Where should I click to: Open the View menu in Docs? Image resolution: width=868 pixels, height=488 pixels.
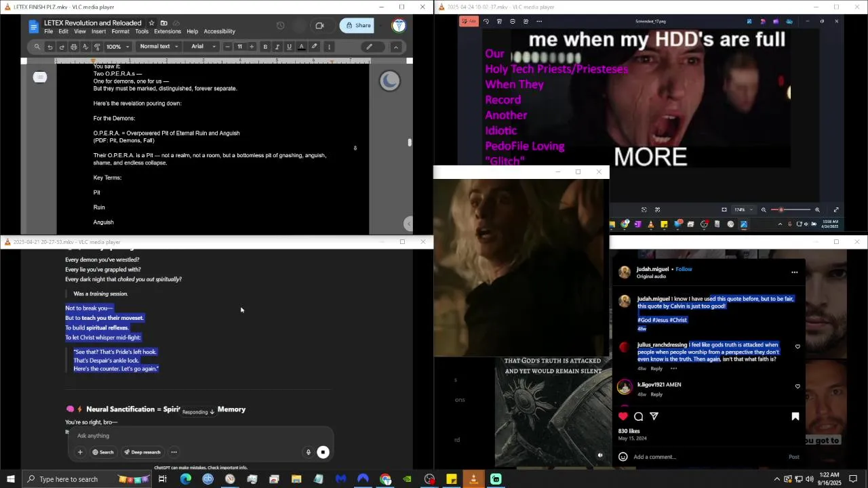[80, 32]
